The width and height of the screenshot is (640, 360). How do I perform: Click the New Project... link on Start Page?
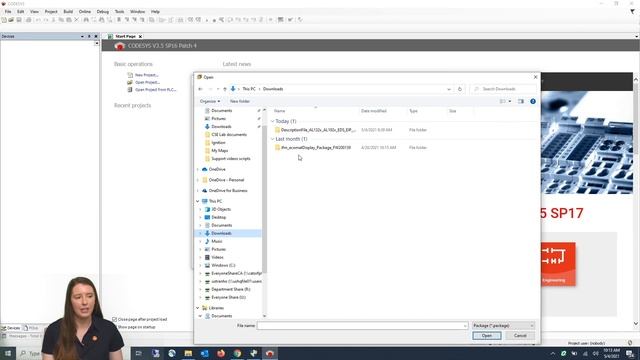pos(147,75)
